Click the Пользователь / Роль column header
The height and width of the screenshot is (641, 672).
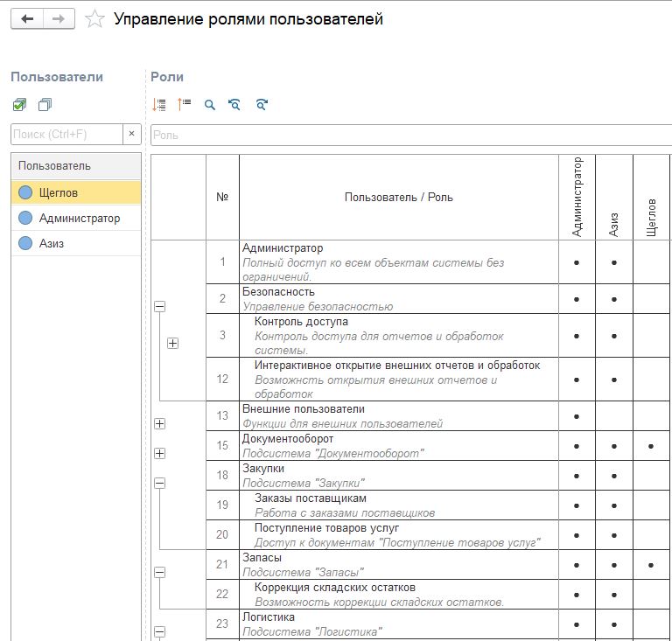399,197
